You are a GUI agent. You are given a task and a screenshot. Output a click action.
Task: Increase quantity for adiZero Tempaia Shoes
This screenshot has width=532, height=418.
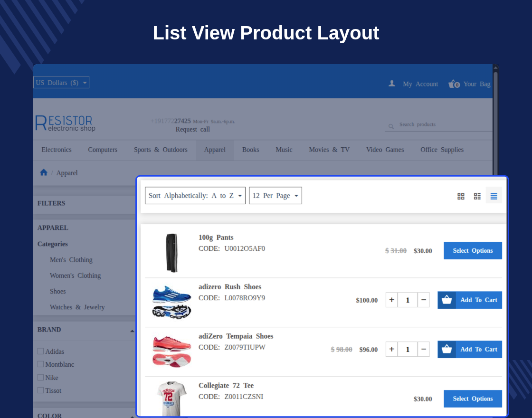tap(391, 349)
